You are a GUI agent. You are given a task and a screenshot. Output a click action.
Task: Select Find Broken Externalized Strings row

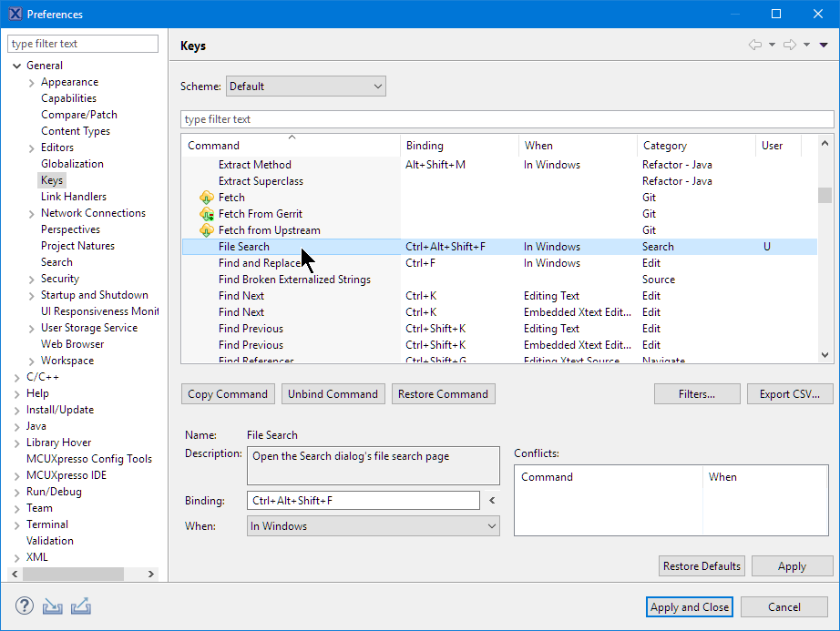pyautogui.click(x=499, y=280)
